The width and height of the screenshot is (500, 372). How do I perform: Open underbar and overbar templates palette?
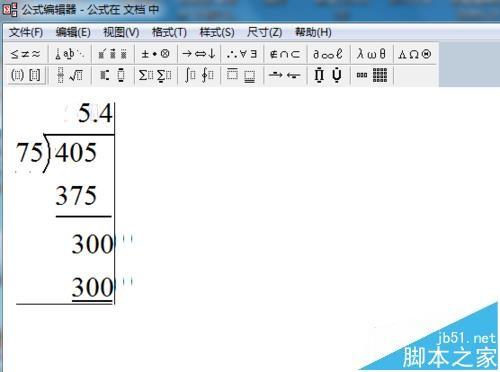click(x=242, y=75)
